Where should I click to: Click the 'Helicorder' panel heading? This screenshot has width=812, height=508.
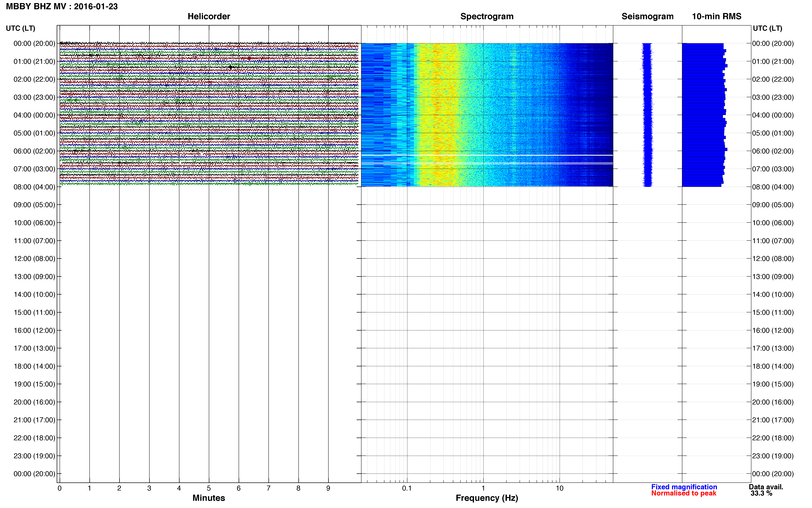coord(208,16)
